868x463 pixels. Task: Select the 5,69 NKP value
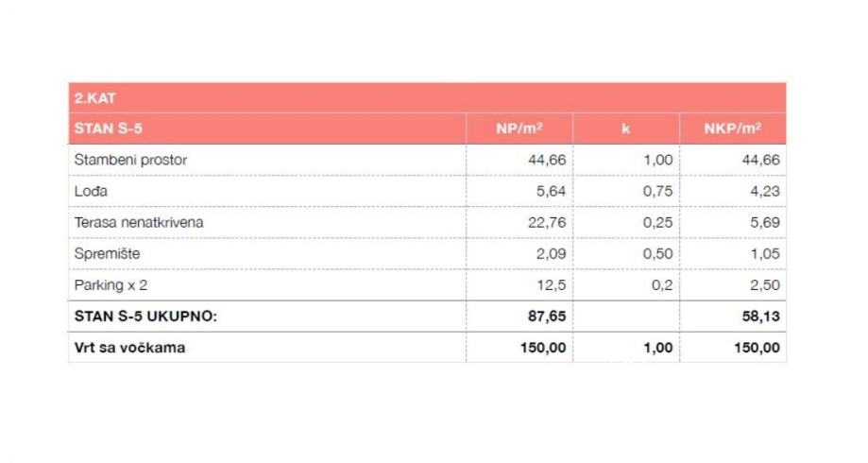click(762, 222)
